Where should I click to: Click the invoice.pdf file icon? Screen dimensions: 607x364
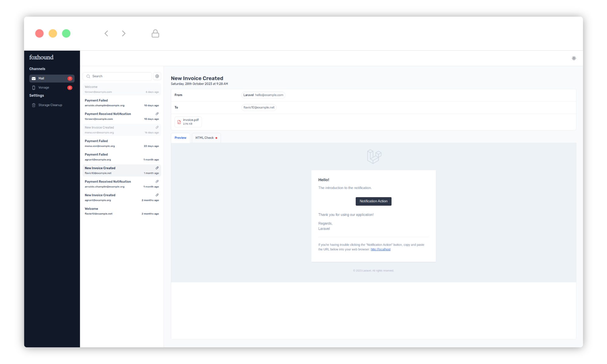click(x=179, y=122)
